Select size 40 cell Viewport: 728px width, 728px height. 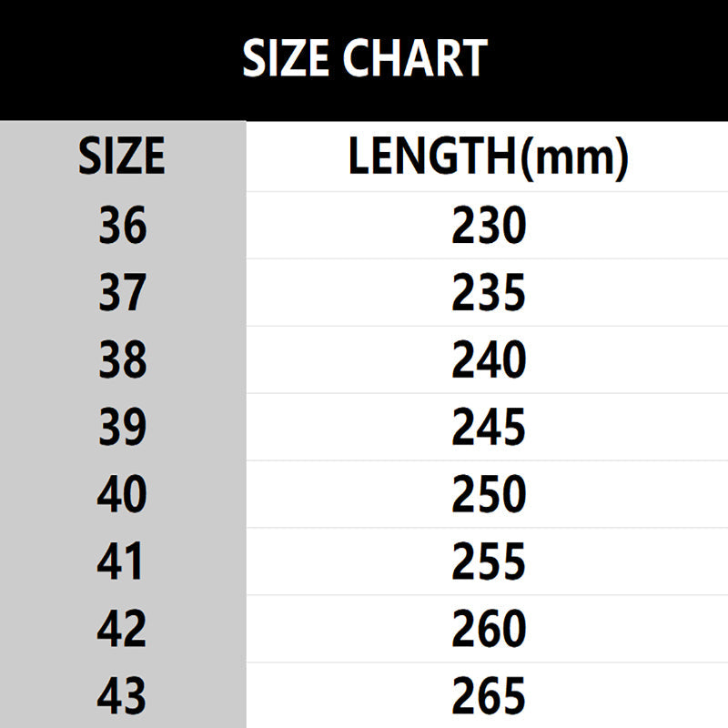[122, 494]
